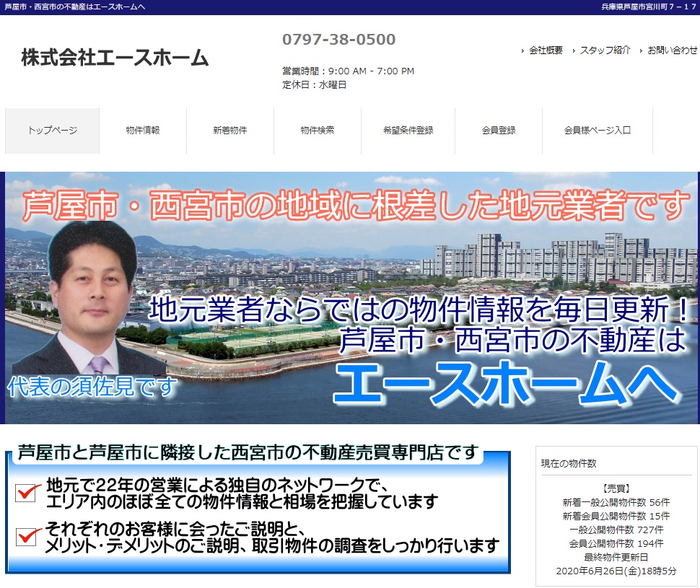Click the 不動産売買専門店です heading banner
The height and width of the screenshot is (588, 700).
pyautogui.click(x=248, y=452)
